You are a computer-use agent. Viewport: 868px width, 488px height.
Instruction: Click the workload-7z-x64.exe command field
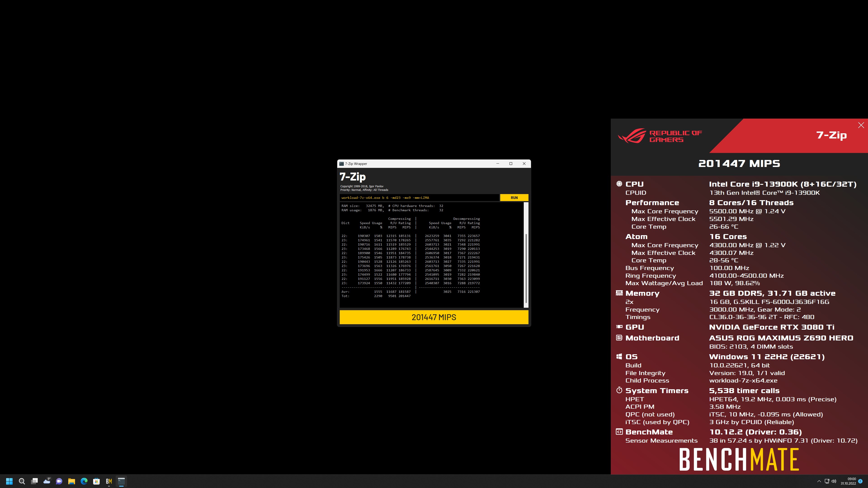tap(419, 198)
